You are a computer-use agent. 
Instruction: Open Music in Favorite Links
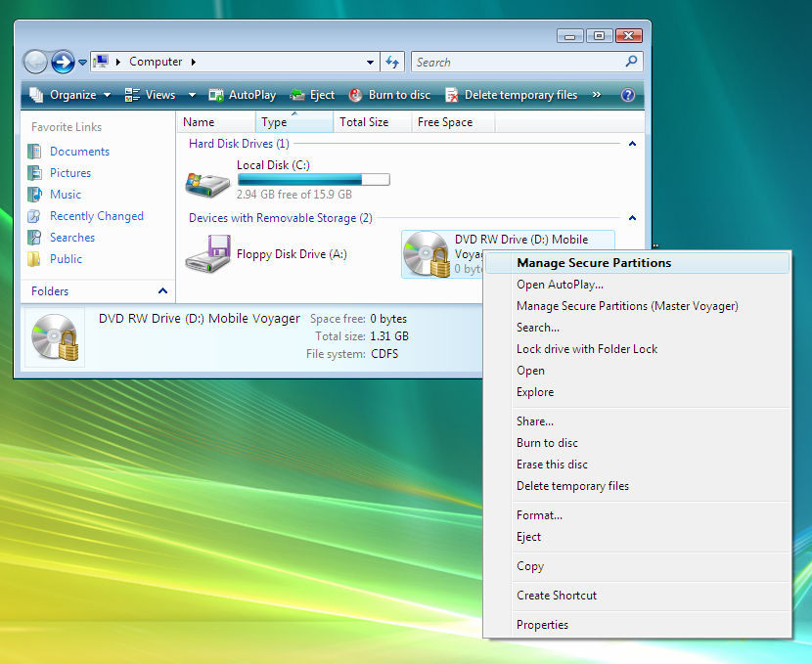(66, 194)
